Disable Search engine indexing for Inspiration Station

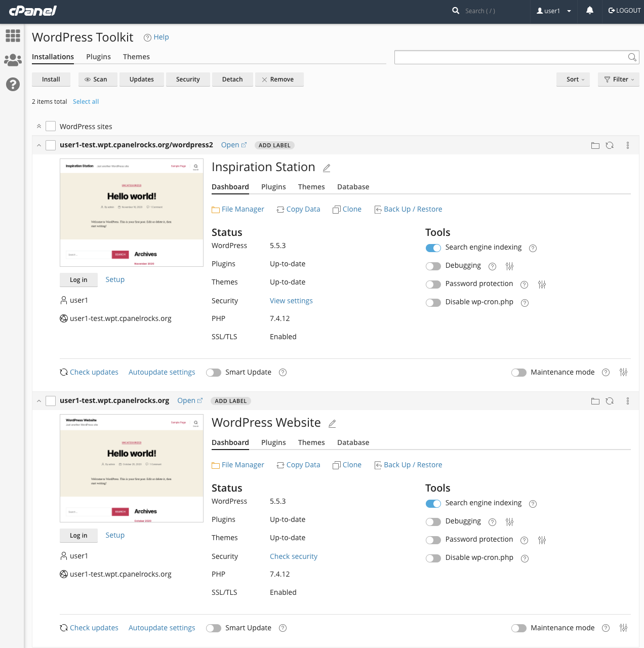tap(433, 248)
